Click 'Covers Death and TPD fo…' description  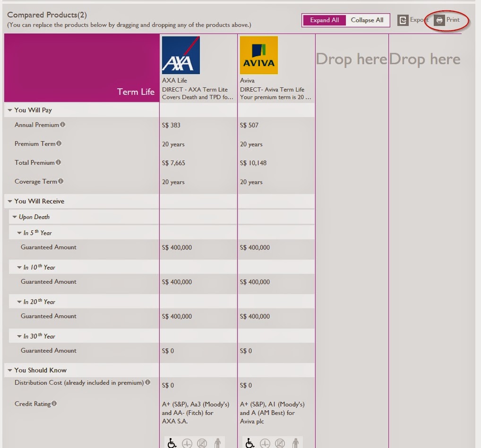(x=198, y=97)
